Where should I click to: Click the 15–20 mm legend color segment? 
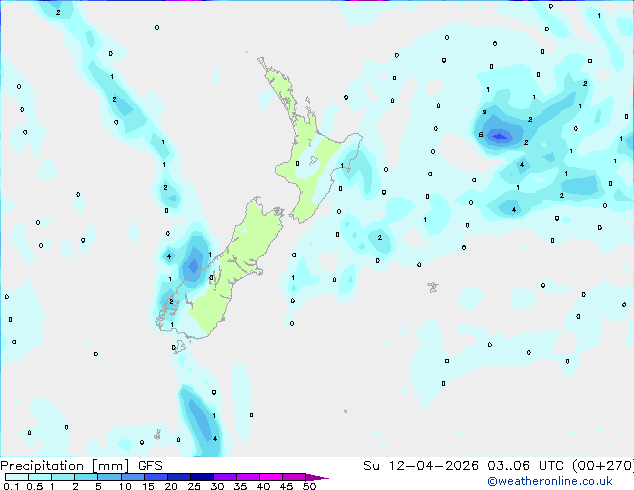tap(156, 477)
